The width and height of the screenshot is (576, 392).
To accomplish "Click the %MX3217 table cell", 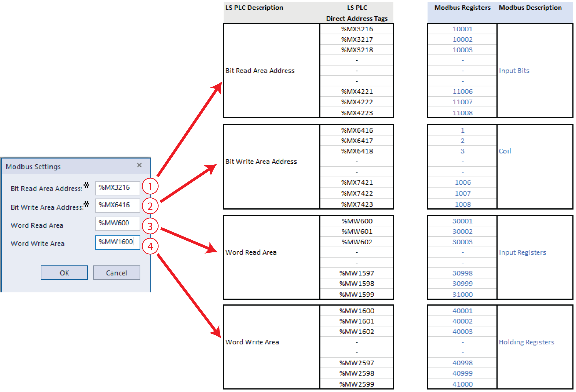I will (x=357, y=39).
